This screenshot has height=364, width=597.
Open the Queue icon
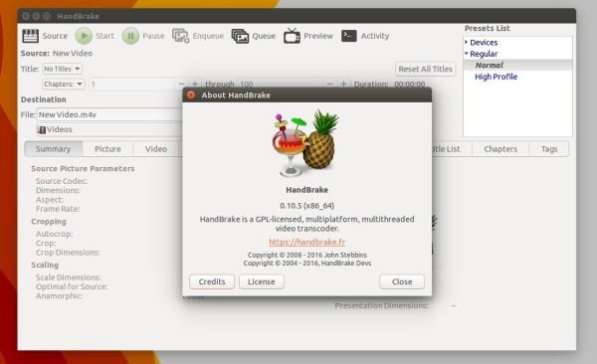(x=240, y=36)
